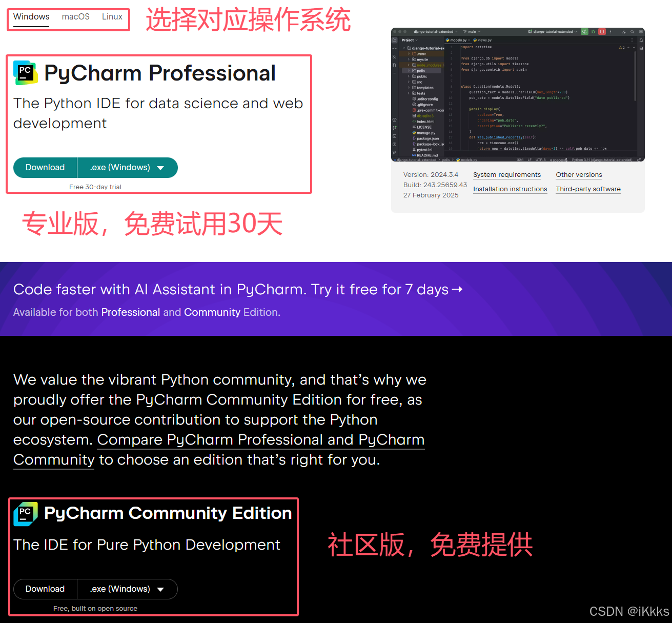This screenshot has width=672, height=623.
Task: Click the '27 February 2025' release date
Action: click(x=431, y=195)
